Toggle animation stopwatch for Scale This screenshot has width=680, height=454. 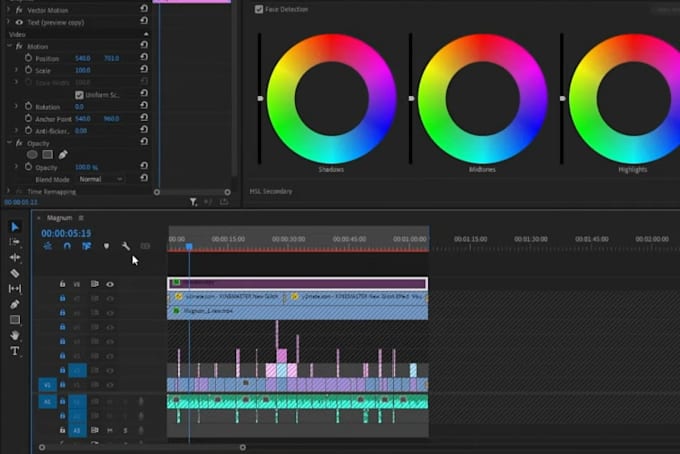click(28, 70)
